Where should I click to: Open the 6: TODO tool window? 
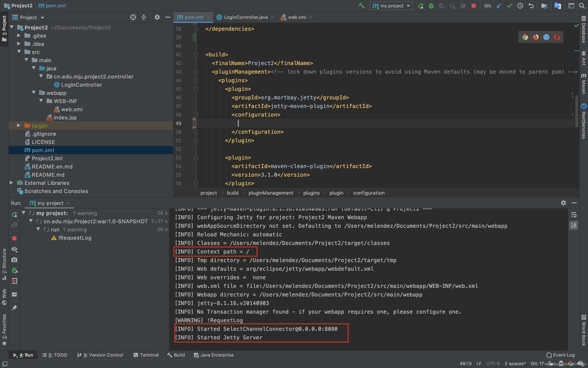point(55,355)
